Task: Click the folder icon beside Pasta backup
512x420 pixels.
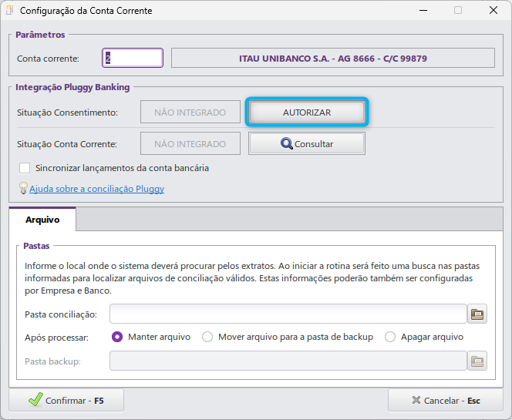Action: [x=477, y=361]
